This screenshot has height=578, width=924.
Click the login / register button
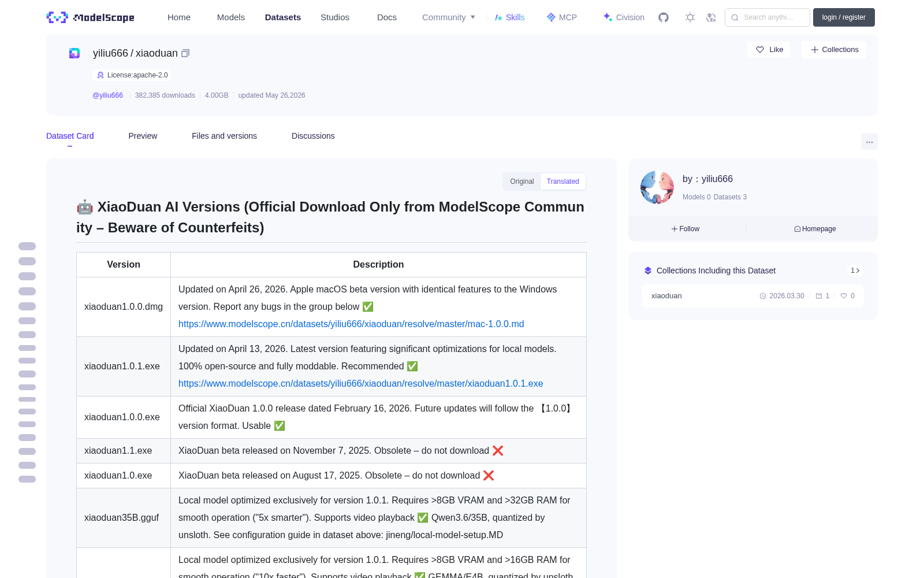(844, 17)
